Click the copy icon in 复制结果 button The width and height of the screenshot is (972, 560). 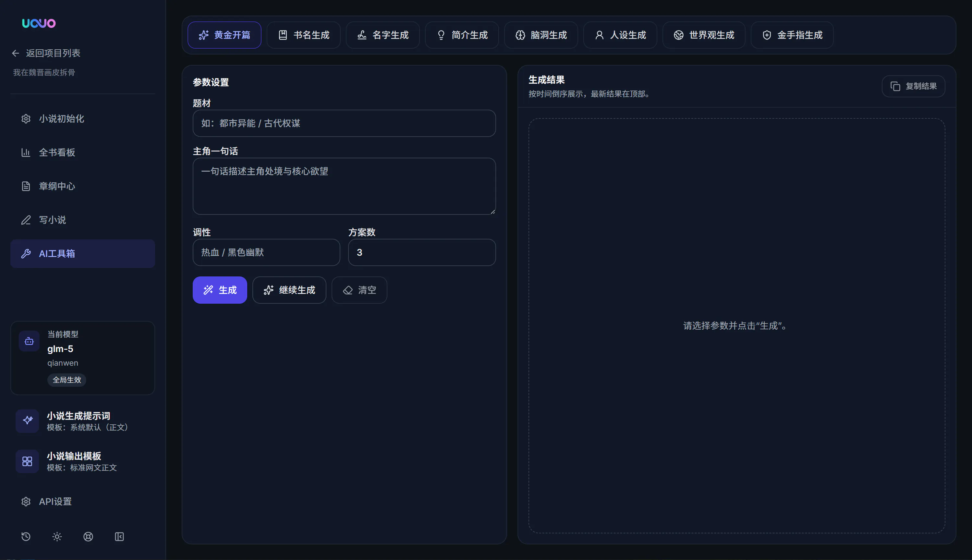tap(895, 86)
